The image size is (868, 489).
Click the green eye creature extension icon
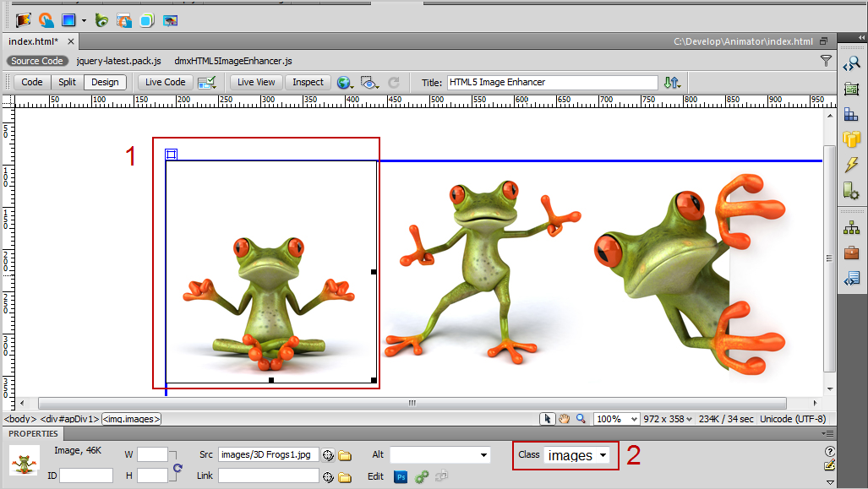(x=101, y=20)
